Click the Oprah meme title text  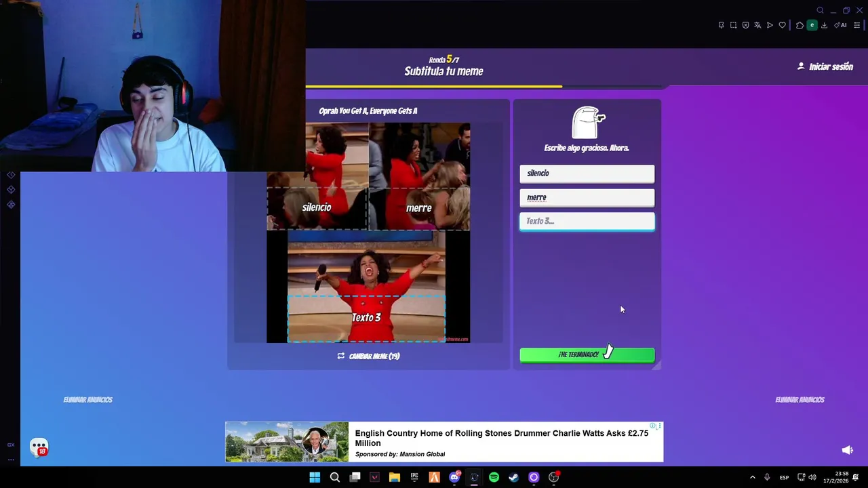tap(368, 111)
